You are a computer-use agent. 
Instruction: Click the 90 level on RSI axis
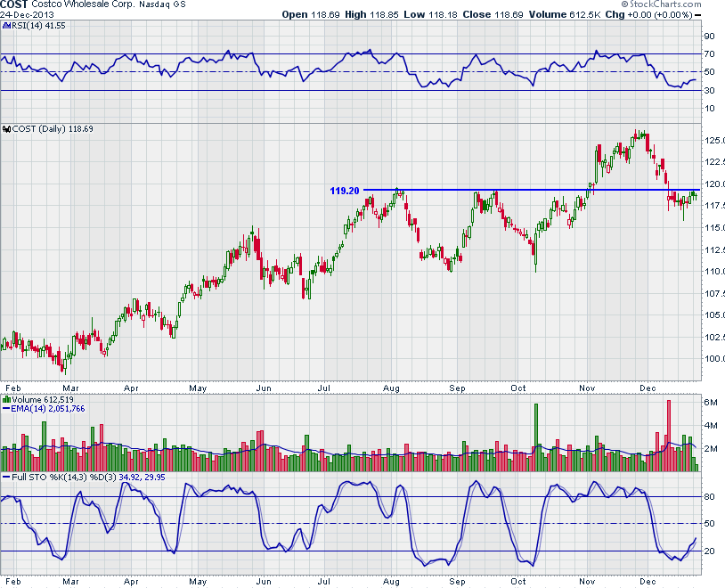coord(709,37)
